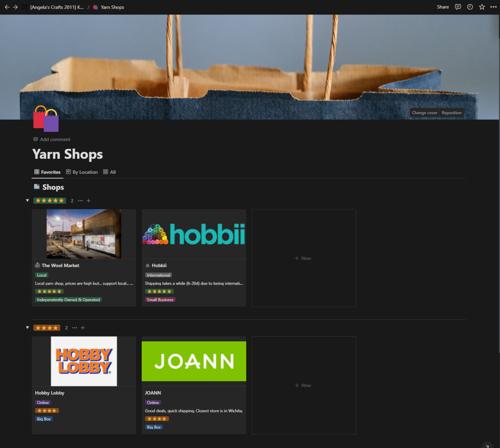500x448 pixels.
Task: Switch to the By Location view tab
Action: (x=82, y=172)
